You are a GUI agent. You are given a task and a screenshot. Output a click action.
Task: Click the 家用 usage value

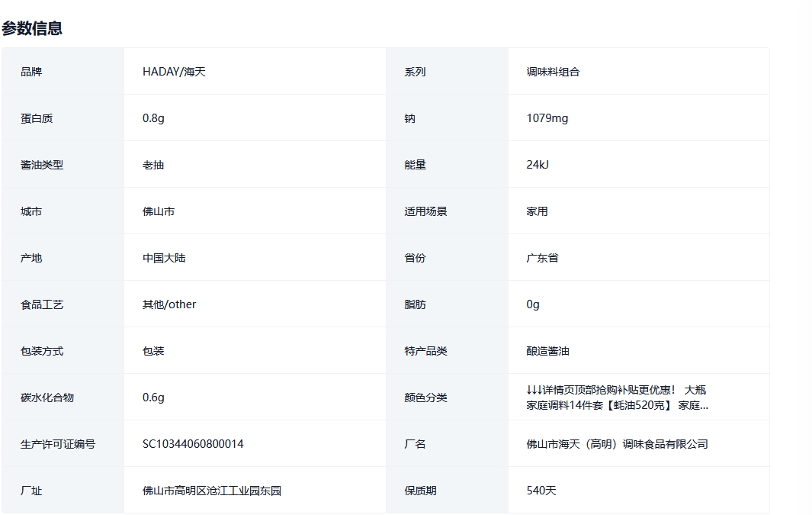537,211
